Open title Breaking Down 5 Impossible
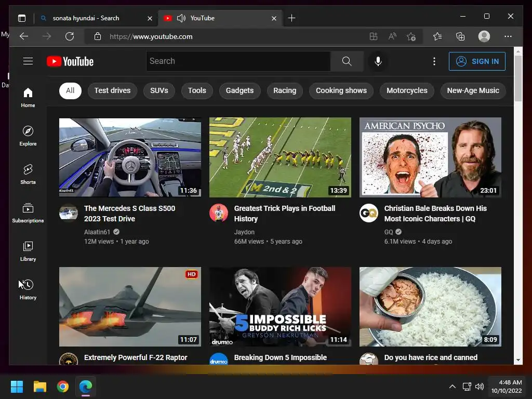The width and height of the screenshot is (532, 399). (281, 357)
